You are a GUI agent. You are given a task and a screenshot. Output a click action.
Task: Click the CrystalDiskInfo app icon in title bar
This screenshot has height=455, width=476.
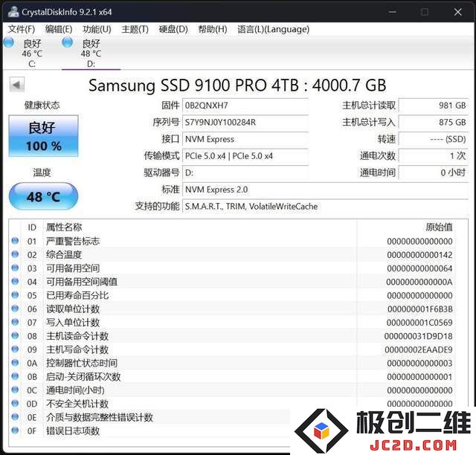point(13,12)
